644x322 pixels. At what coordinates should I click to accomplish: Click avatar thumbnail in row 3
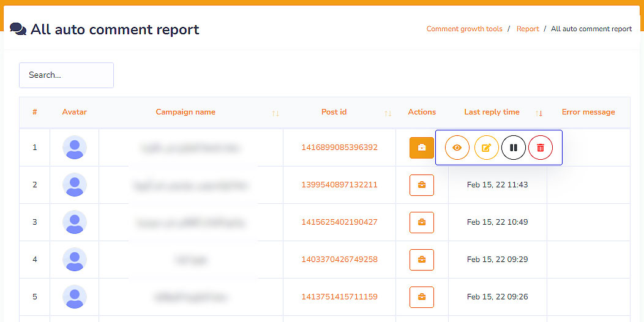click(75, 222)
